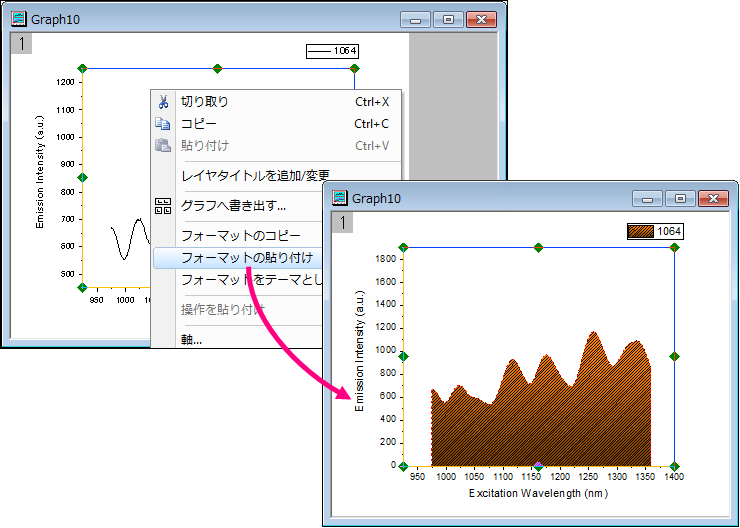Click the Export to Graph icon
Screen dimensions: 740x528
point(163,206)
